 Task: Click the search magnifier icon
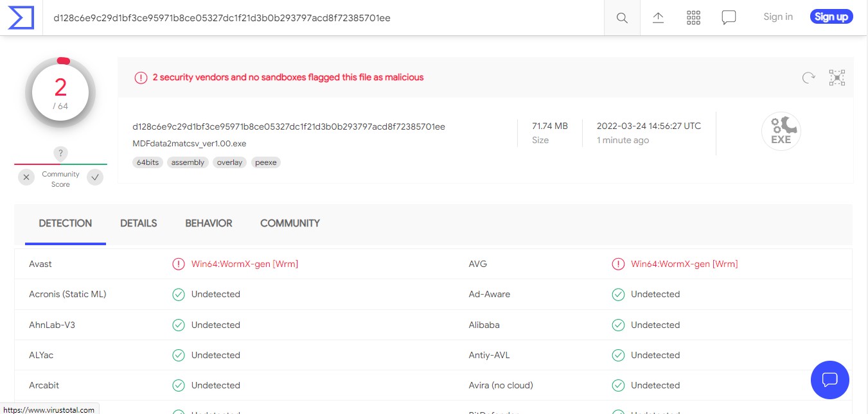(x=622, y=18)
